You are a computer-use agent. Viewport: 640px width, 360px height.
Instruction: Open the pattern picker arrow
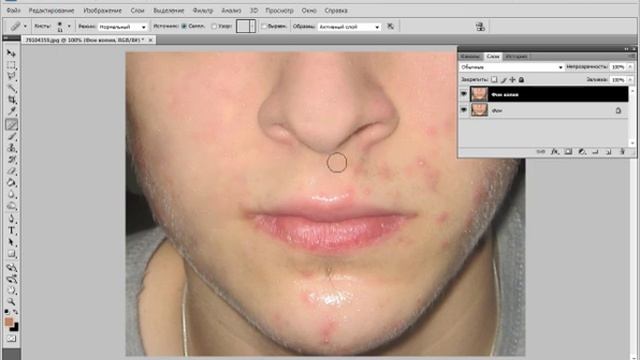(253, 27)
